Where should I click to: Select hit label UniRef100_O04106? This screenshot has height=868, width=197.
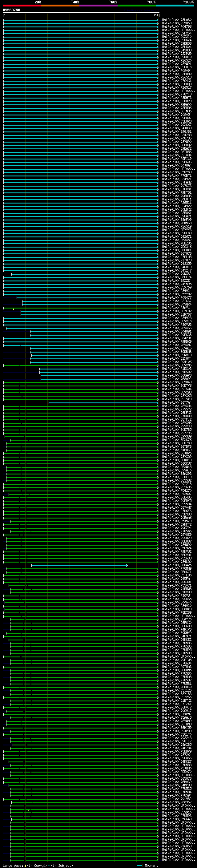(x=177, y=362)
